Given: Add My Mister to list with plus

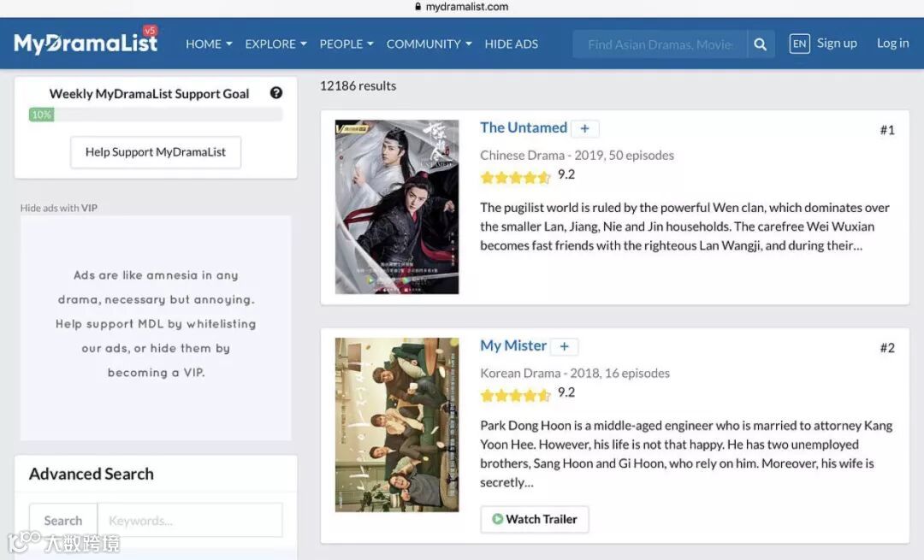Looking at the screenshot, I should tap(564, 346).
